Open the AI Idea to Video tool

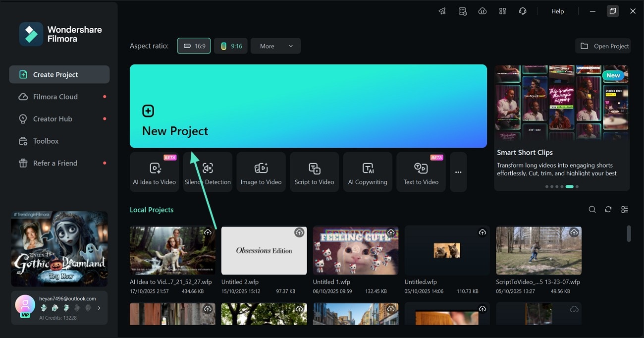point(154,171)
